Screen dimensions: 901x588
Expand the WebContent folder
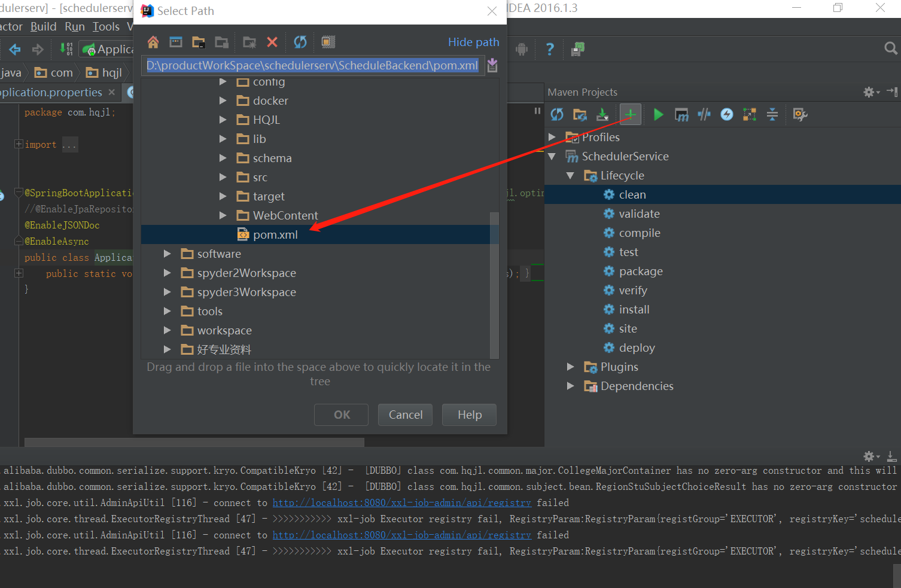coord(223,215)
